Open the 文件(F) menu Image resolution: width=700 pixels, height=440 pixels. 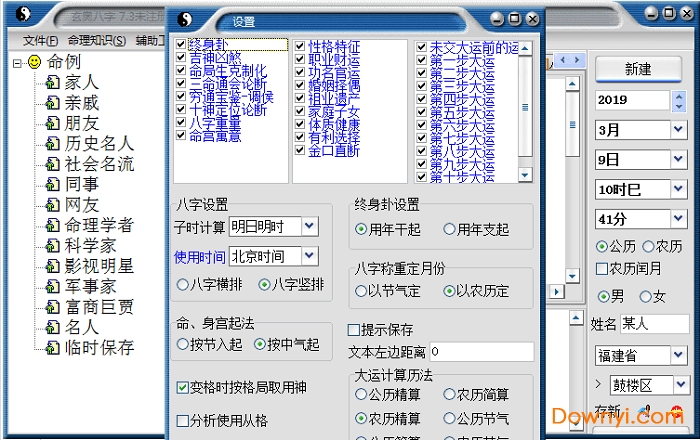point(40,41)
